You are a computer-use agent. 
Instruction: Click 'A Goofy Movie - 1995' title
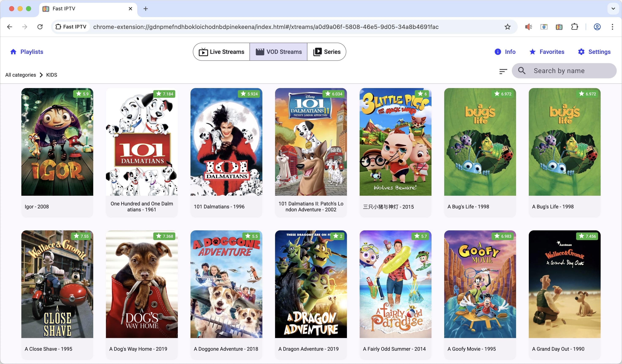pyautogui.click(x=472, y=349)
